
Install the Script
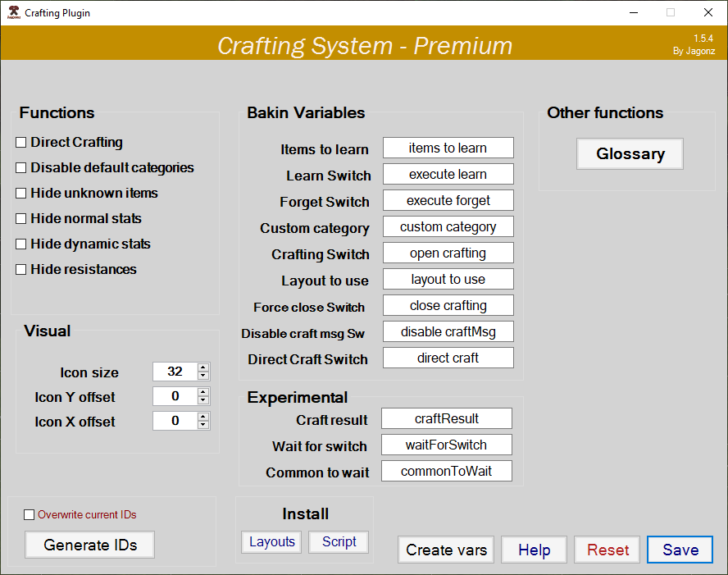[x=339, y=542]
